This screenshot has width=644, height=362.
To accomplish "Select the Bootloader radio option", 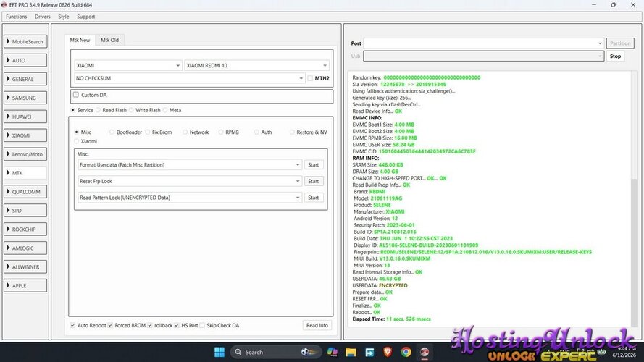I will click(x=112, y=132).
